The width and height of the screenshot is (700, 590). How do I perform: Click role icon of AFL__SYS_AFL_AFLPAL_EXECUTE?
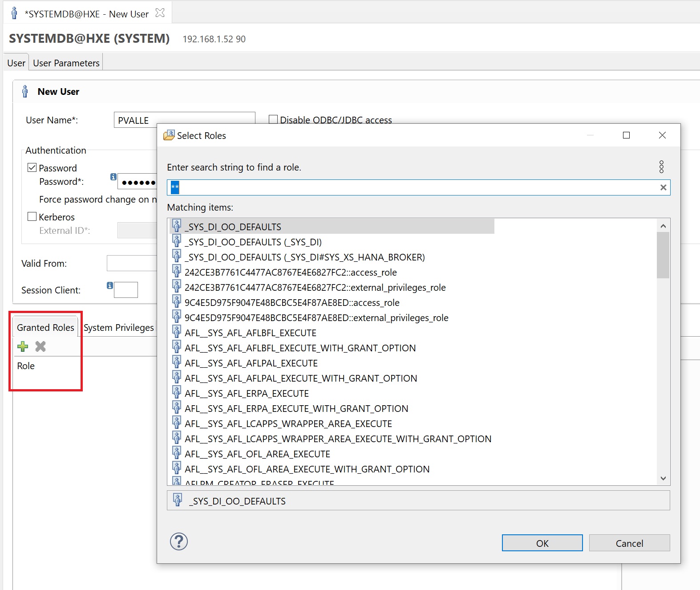tap(177, 362)
